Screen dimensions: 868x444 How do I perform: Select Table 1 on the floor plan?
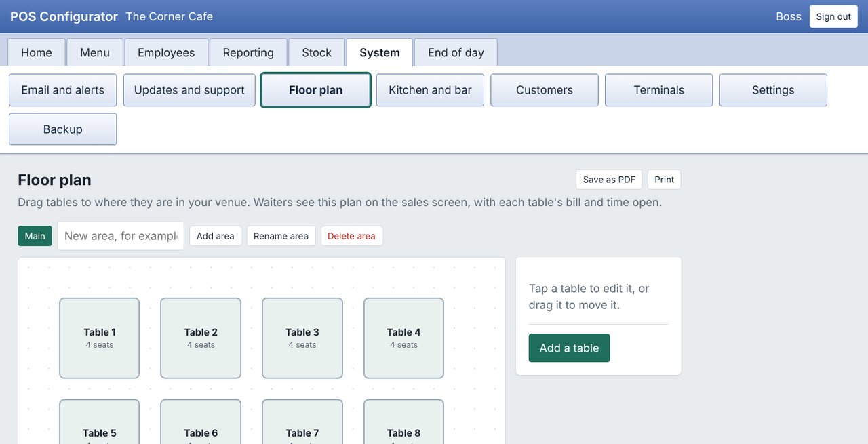(100, 338)
